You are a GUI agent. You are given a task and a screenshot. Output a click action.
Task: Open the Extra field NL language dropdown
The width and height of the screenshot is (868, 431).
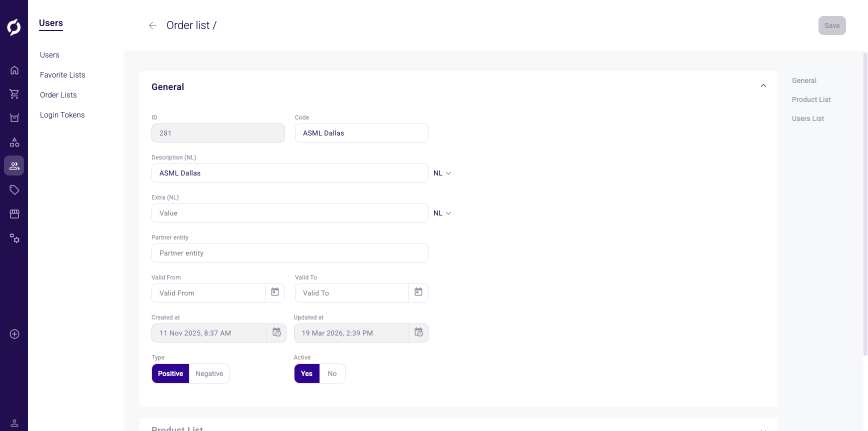(x=442, y=213)
